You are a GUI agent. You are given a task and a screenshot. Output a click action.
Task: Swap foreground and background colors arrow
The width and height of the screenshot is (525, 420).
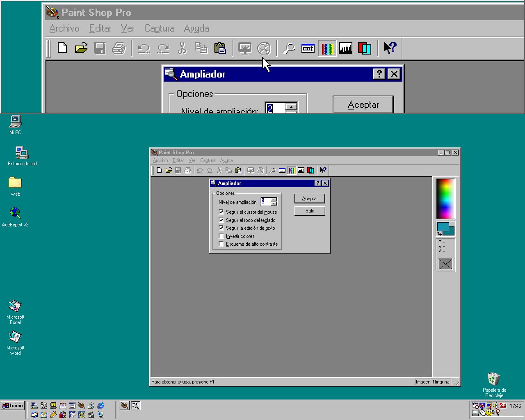click(x=440, y=233)
